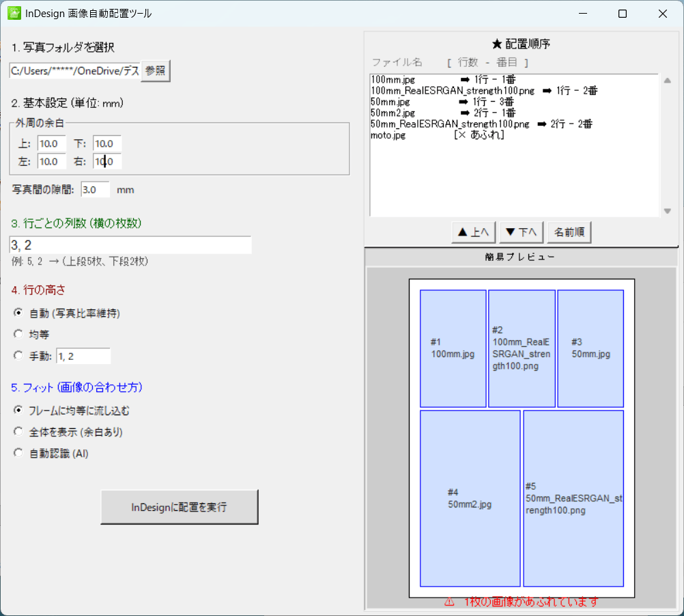Sort files with the 名前順 button
Image resolution: width=684 pixels, height=616 pixels.
point(568,232)
